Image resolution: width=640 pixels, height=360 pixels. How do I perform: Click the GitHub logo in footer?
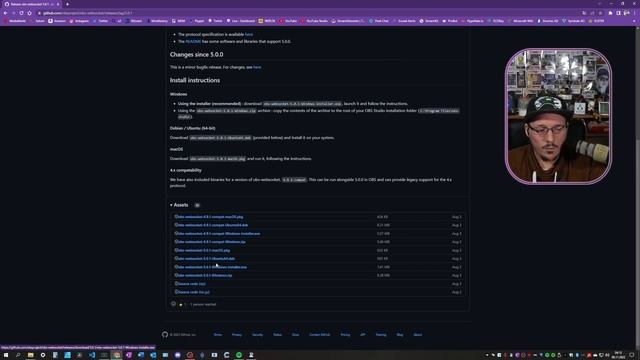pos(165,334)
